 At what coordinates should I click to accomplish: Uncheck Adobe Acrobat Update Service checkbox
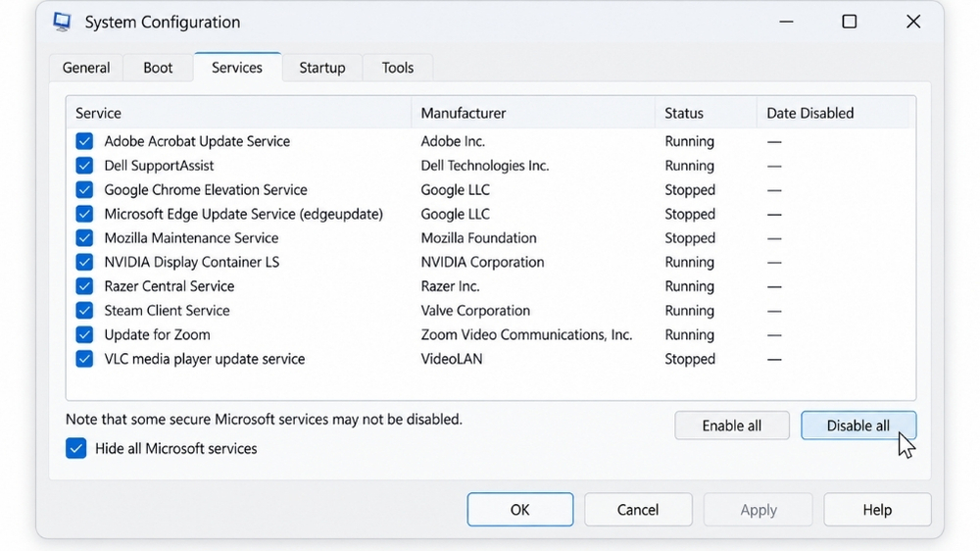click(84, 141)
